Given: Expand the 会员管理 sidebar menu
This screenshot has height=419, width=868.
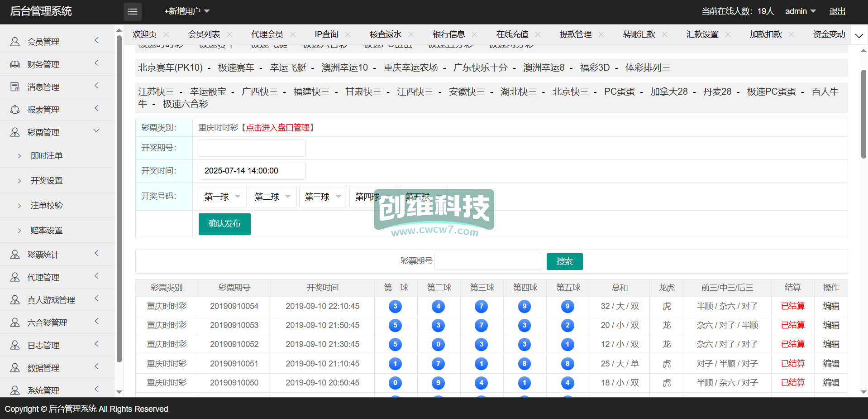Looking at the screenshot, I should 96,41.
